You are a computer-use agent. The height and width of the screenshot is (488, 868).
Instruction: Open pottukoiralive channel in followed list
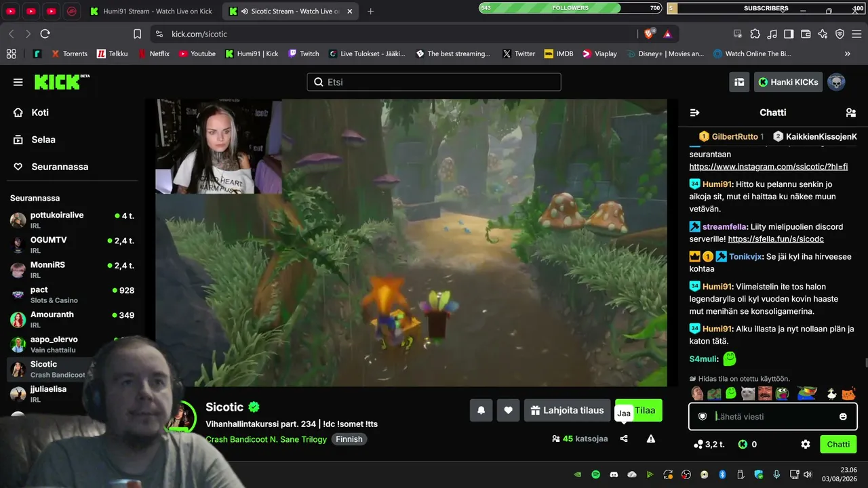(x=72, y=220)
